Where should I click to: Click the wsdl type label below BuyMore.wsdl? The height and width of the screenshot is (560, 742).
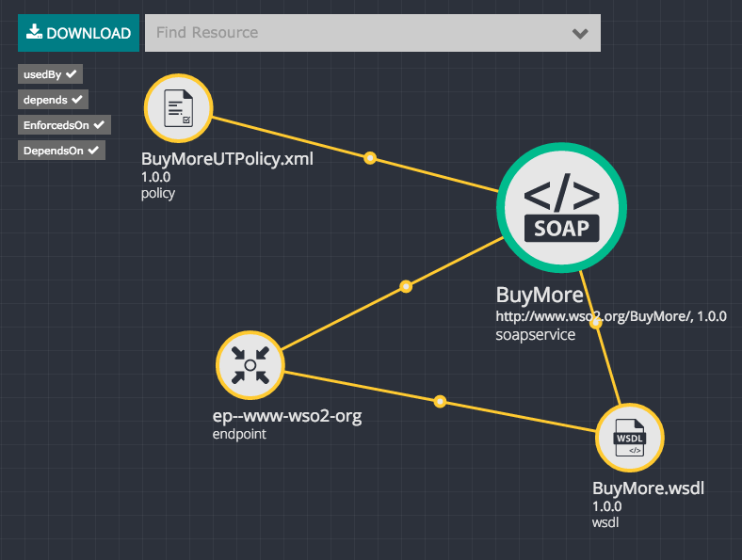pos(605,522)
